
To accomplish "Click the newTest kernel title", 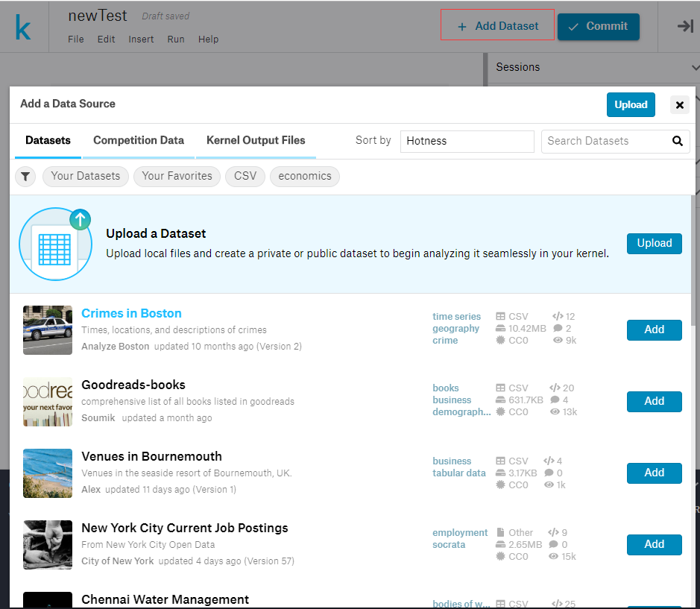I will tap(98, 16).
